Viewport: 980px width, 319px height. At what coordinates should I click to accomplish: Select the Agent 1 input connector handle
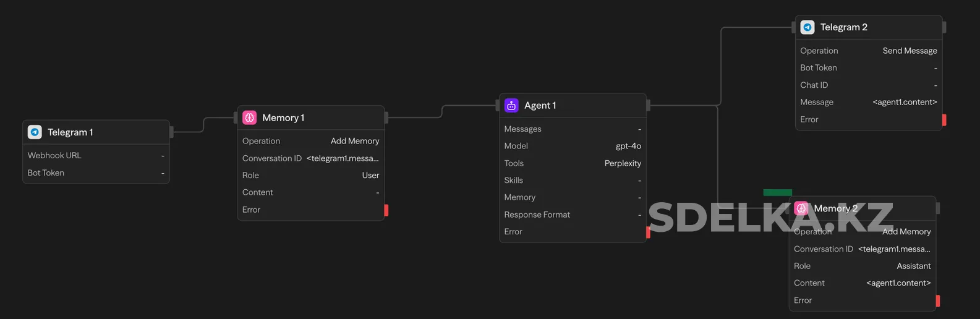click(498, 106)
